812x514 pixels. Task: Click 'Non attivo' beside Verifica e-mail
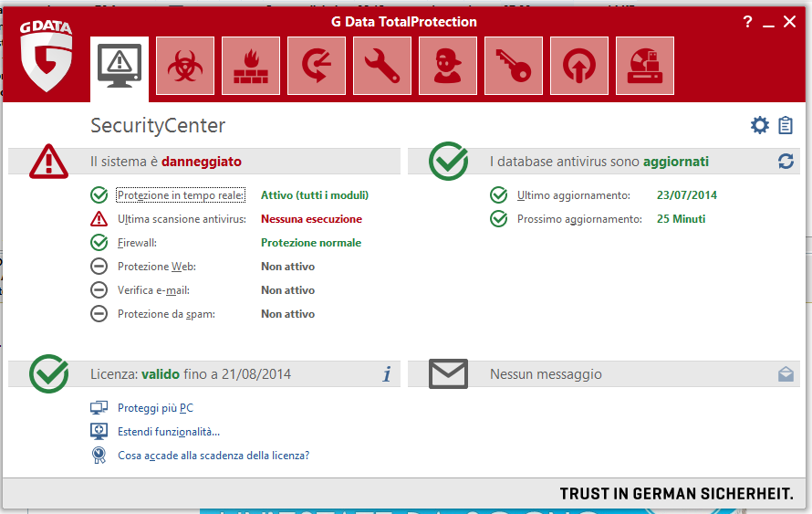(287, 290)
